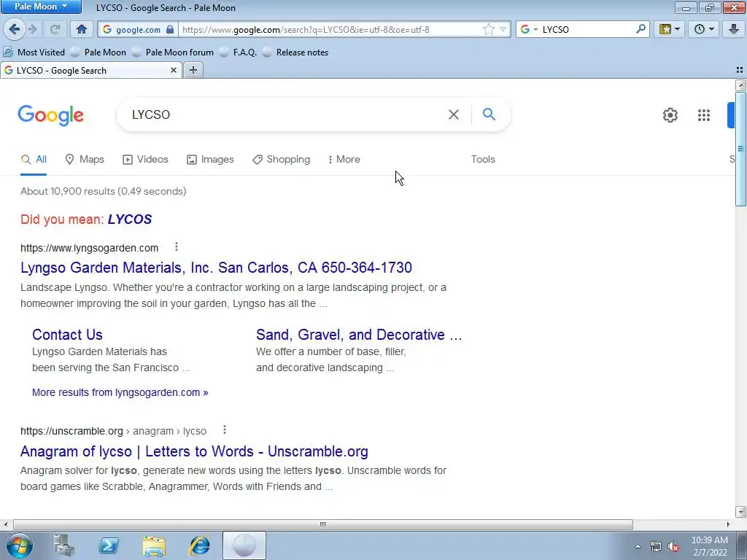The width and height of the screenshot is (747, 560).
Task: Open the Downloads arrow button
Action: pyautogui.click(x=734, y=29)
